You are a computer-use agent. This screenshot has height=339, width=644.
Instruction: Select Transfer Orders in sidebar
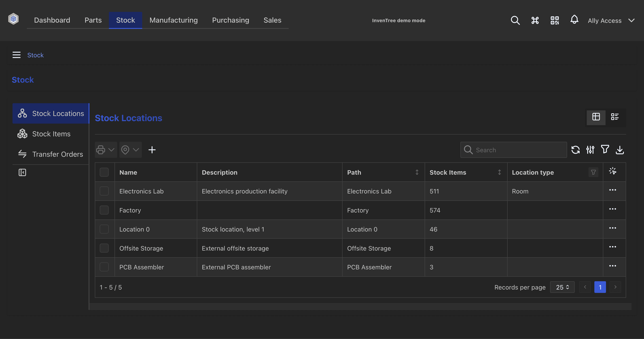click(51, 154)
